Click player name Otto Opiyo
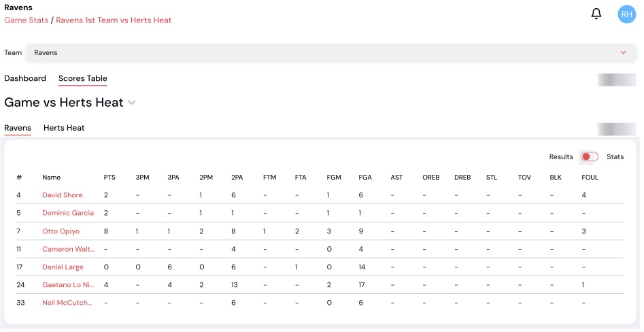 [x=61, y=231]
